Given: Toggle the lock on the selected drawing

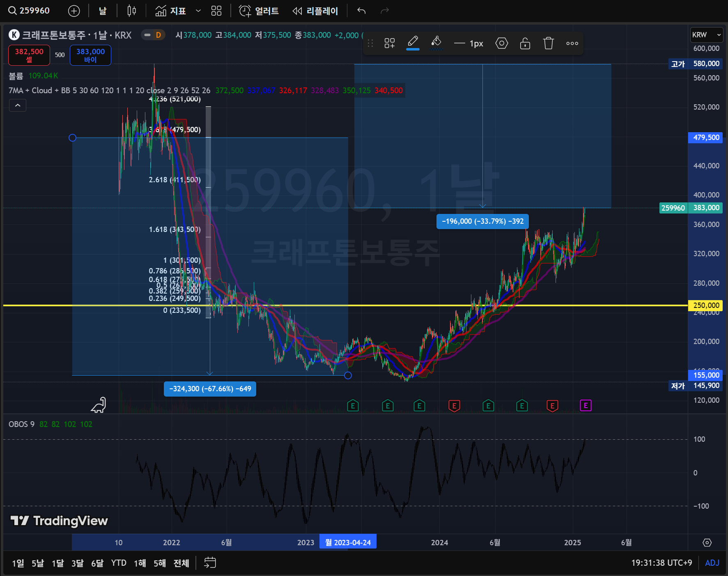Looking at the screenshot, I should [525, 43].
